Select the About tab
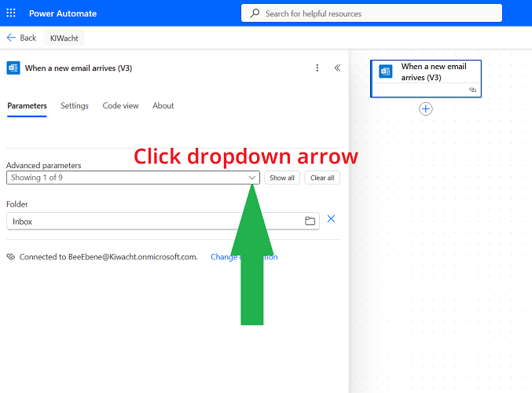The image size is (532, 393). [163, 106]
